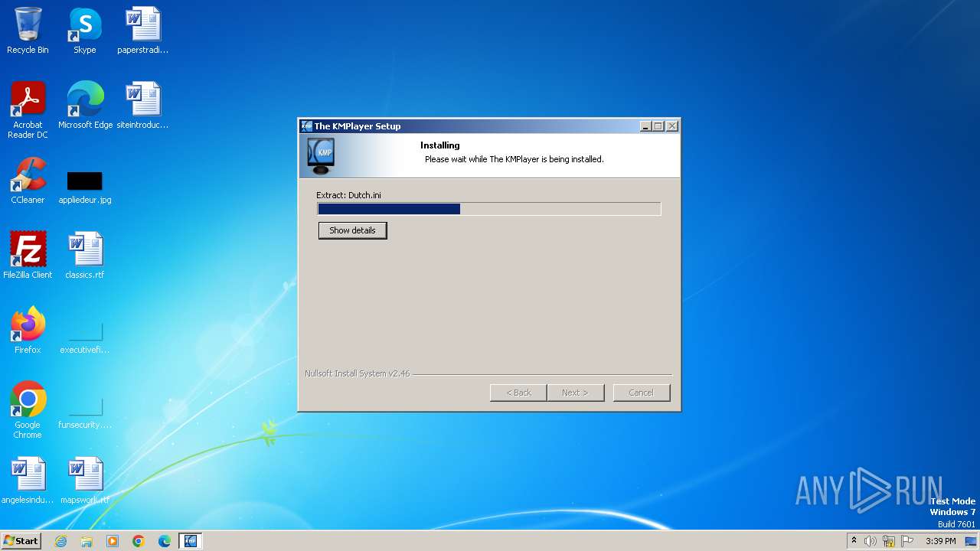This screenshot has height=551, width=980.
Task: Open the Start menu
Action: [21, 541]
